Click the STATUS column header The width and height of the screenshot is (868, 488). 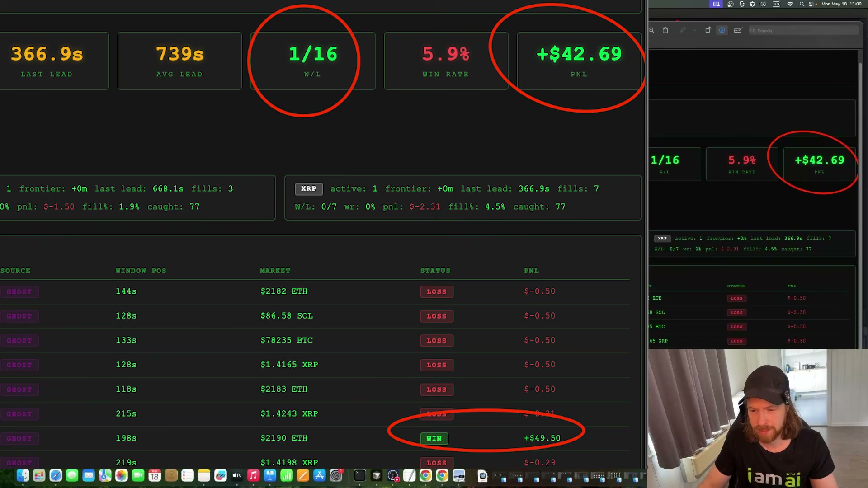point(435,271)
